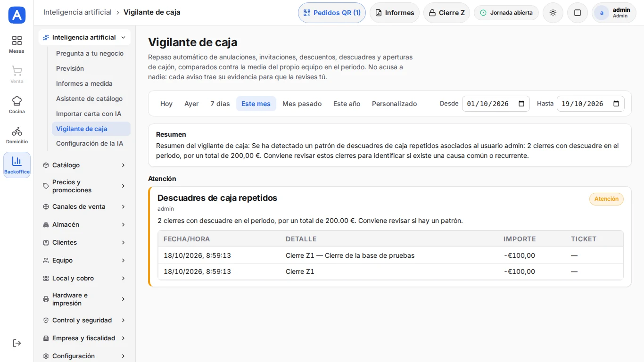Image resolution: width=644 pixels, height=362 pixels.
Task: Open the Mesas section in the left rail
Action: [x=17, y=44]
